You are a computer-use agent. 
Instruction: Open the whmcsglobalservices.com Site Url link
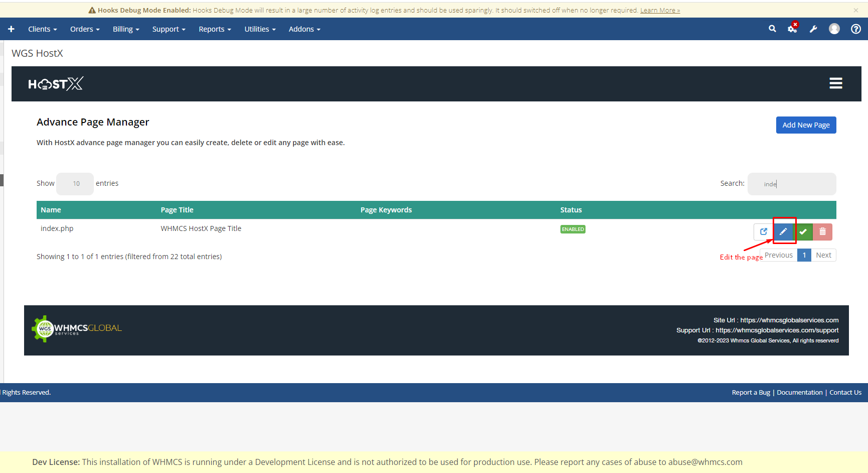(789, 320)
